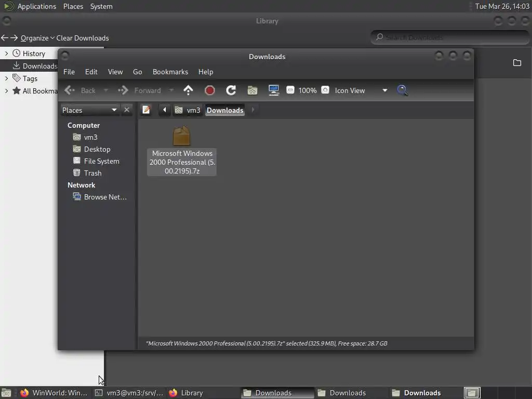Open Computer location icon in toolbar
The image size is (532, 399).
point(273,90)
